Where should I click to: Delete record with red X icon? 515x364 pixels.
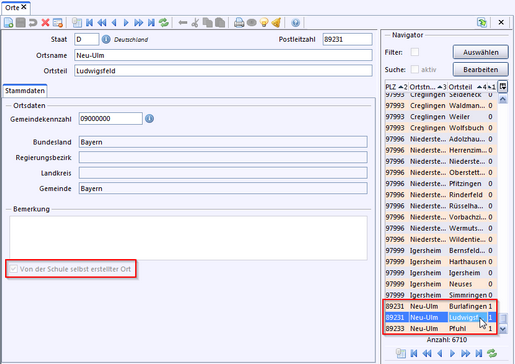coord(45,23)
